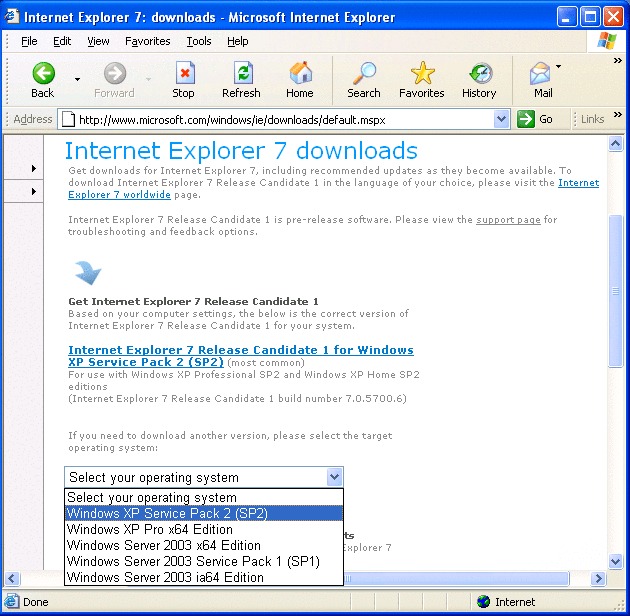630x616 pixels.
Task: Click the vertical scrollbar down arrow
Action: tap(616, 561)
